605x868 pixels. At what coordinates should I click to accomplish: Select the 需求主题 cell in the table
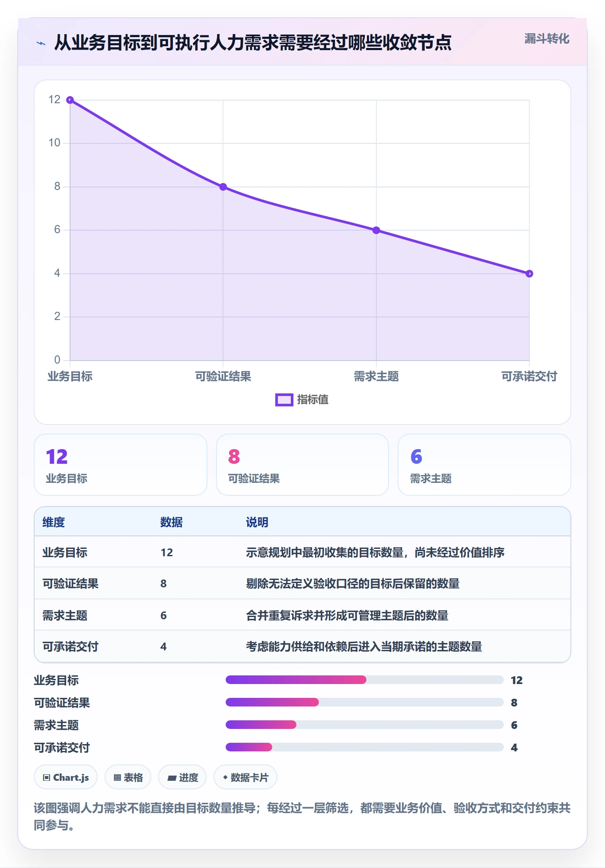[x=65, y=615]
